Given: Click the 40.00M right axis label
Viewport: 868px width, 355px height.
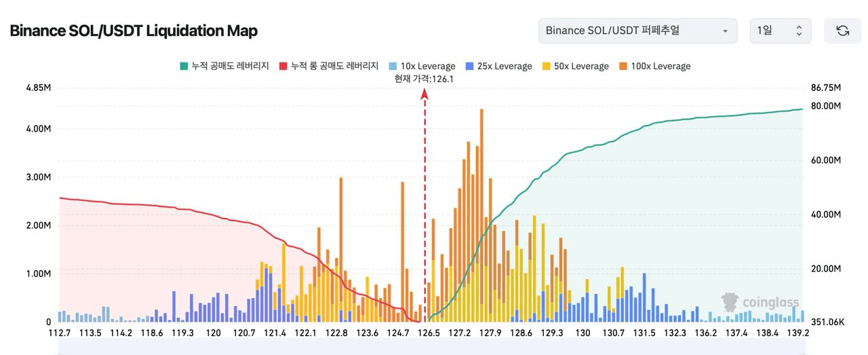Looking at the screenshot, I should pos(826,214).
